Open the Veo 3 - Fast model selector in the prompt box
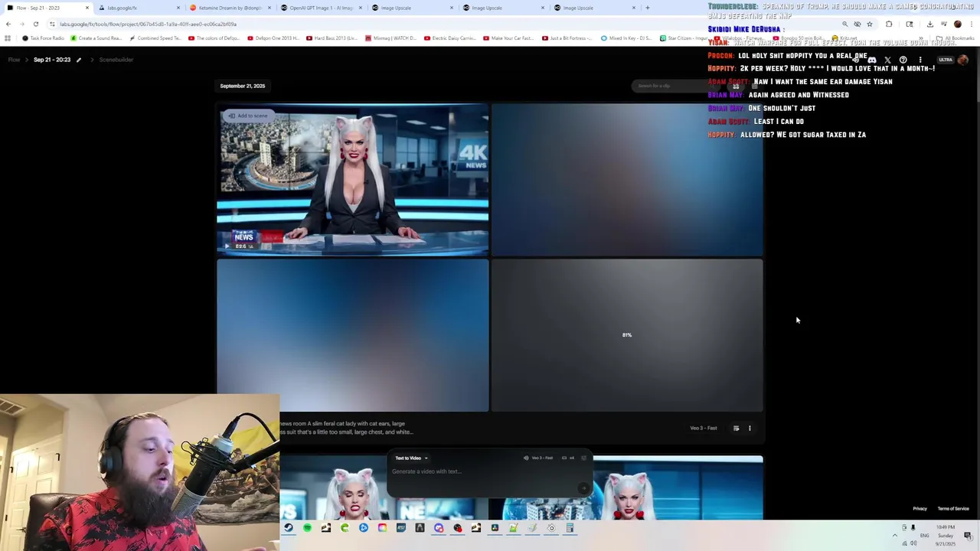980x551 pixels. pyautogui.click(x=538, y=458)
